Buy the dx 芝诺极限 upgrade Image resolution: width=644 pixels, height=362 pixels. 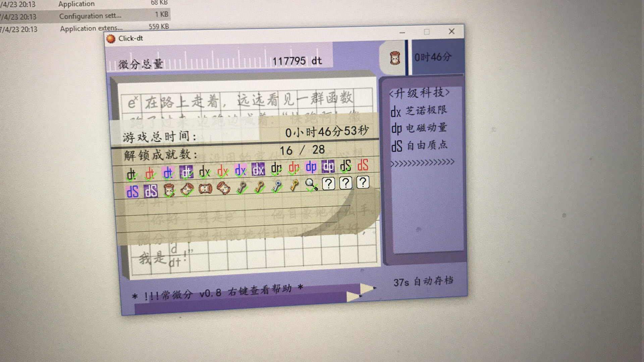click(419, 111)
